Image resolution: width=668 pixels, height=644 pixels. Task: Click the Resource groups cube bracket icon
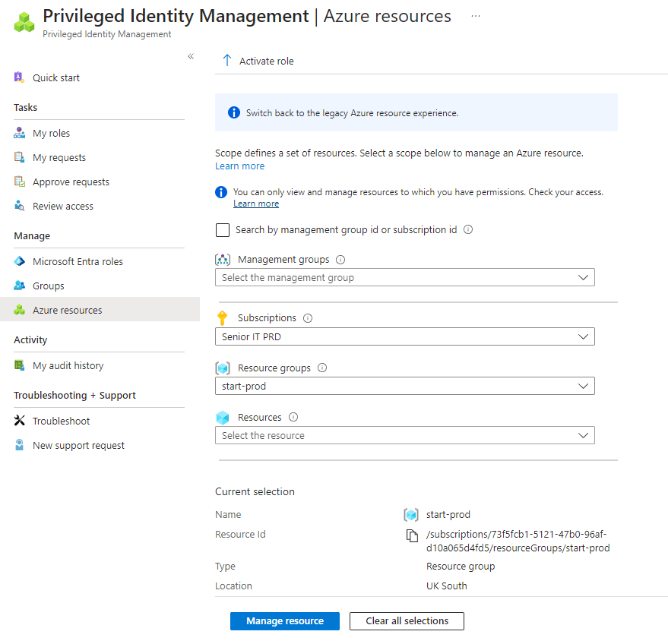tap(223, 368)
